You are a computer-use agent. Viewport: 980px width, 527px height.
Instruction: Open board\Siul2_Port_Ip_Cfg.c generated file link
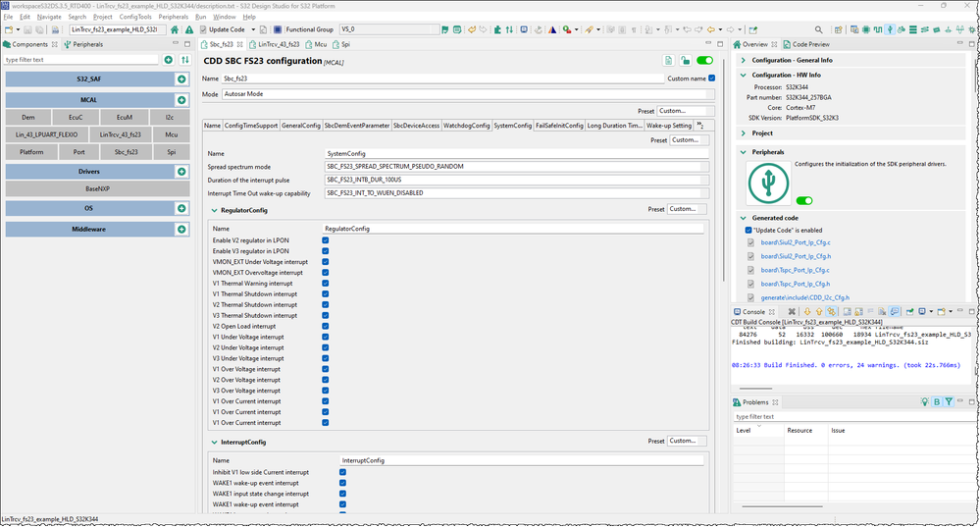click(x=796, y=242)
